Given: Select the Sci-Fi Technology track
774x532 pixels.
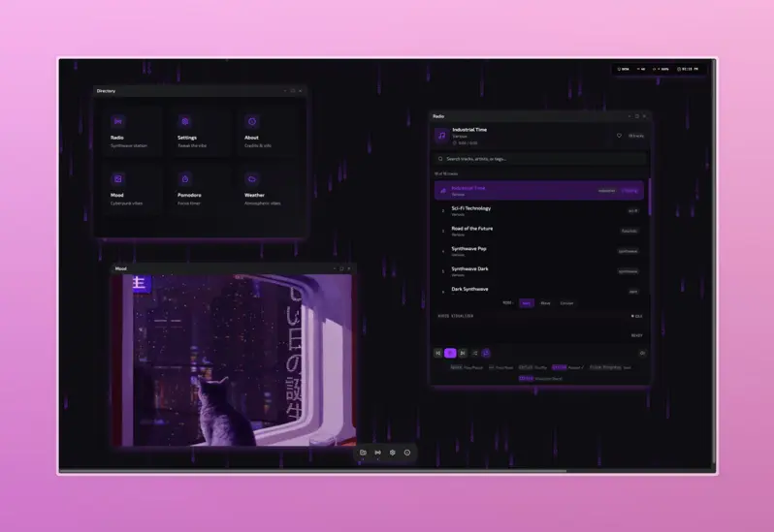Looking at the screenshot, I should (x=539, y=210).
